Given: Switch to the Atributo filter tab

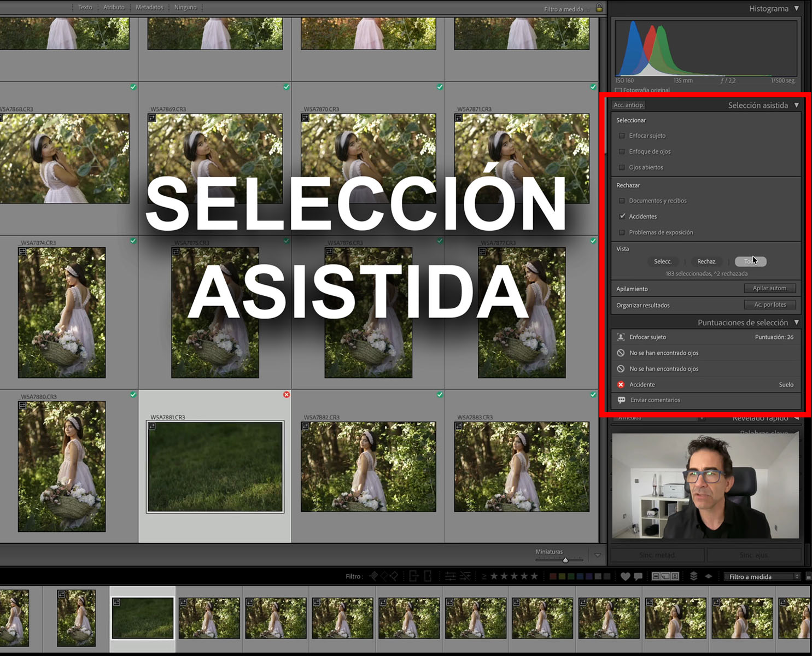Looking at the screenshot, I should click(x=114, y=7).
